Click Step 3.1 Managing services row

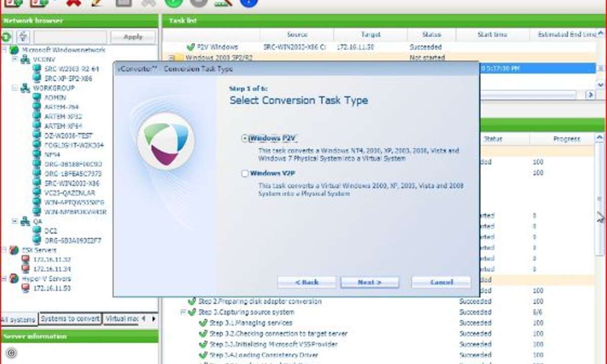(251, 323)
